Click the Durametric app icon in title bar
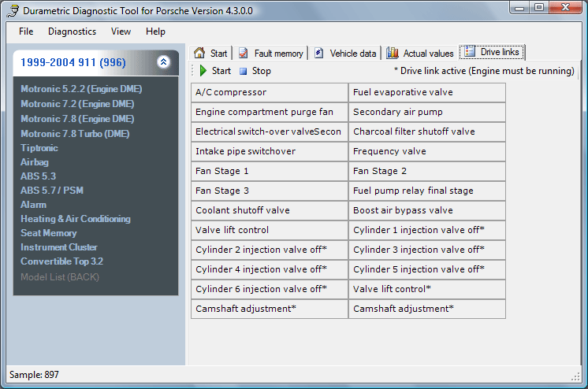The height and width of the screenshot is (389, 588). [13, 10]
